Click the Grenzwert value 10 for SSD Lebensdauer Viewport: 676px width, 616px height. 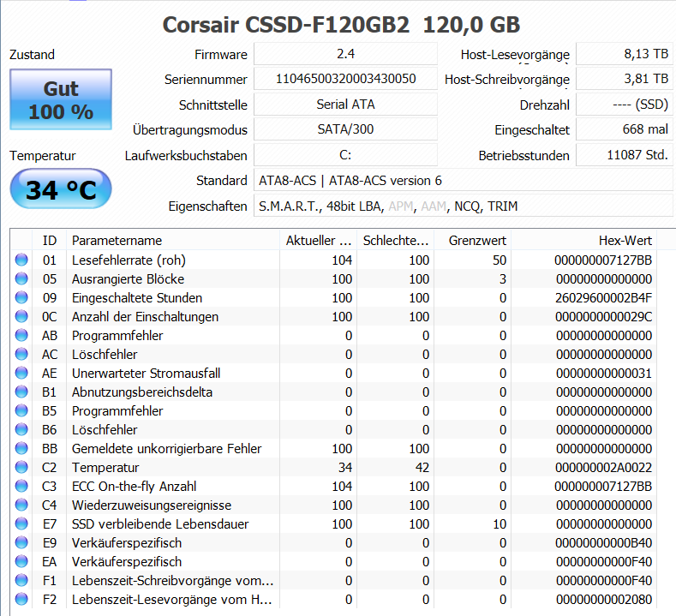click(x=500, y=523)
